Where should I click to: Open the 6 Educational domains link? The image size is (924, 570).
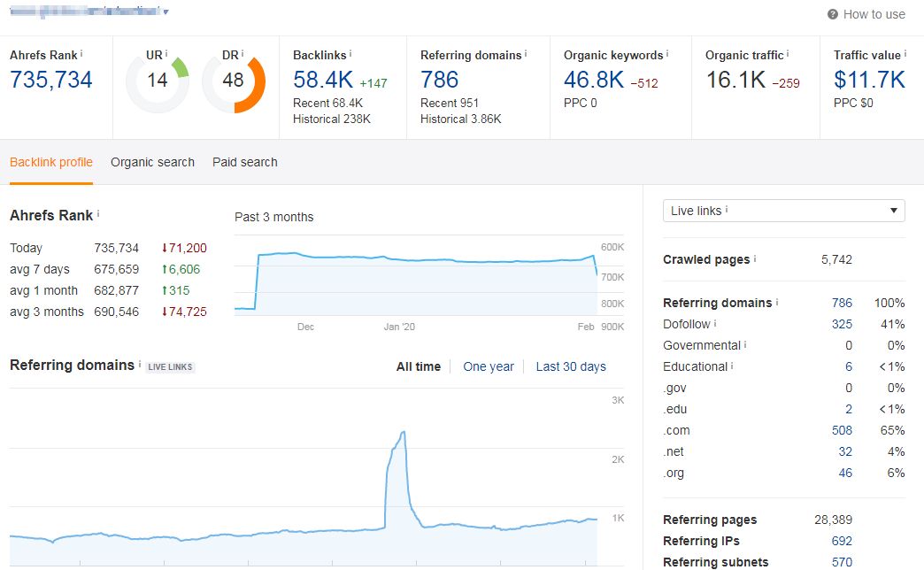tap(849, 366)
